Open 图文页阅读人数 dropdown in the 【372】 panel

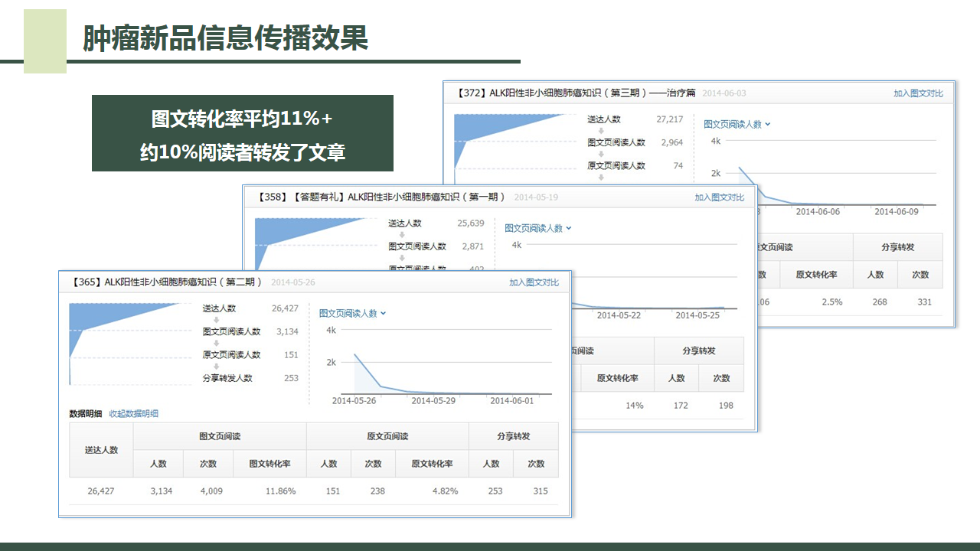pyautogui.click(x=737, y=124)
